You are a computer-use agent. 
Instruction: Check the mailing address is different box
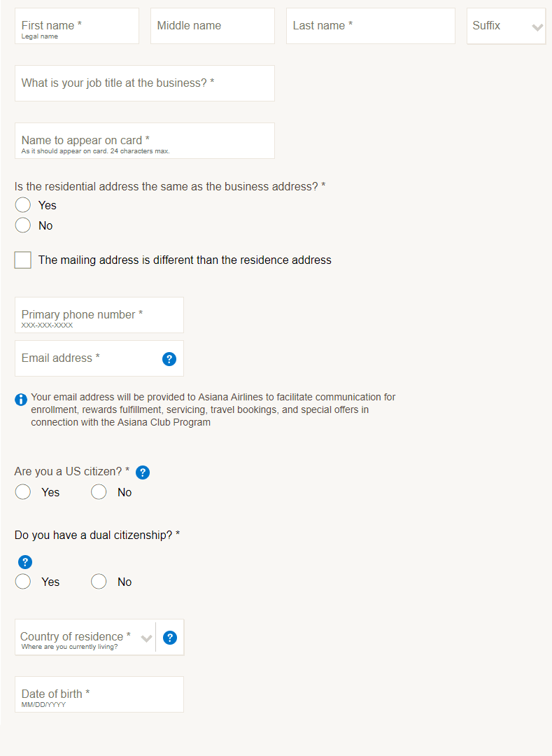[x=23, y=260]
